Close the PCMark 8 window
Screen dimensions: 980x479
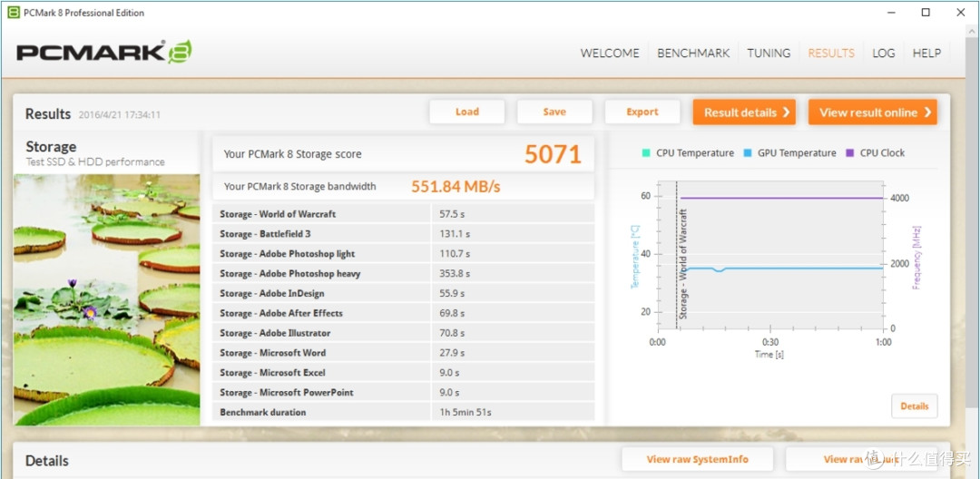click(961, 12)
